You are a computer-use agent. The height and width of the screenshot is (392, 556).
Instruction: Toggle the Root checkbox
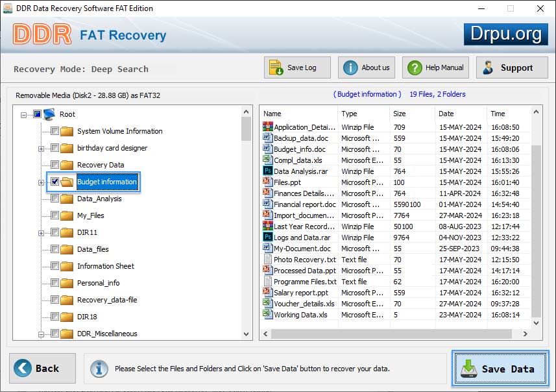tap(37, 114)
